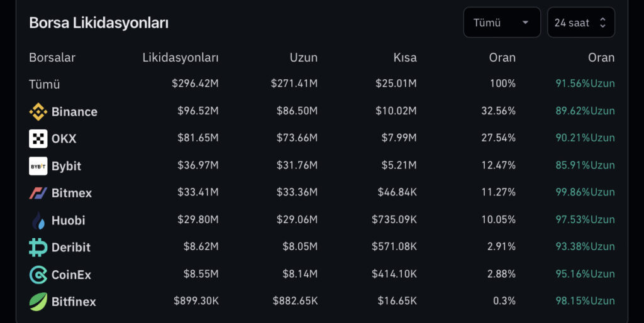This screenshot has height=323, width=644.
Task: Click the OKX logo icon
Action: coord(38,139)
